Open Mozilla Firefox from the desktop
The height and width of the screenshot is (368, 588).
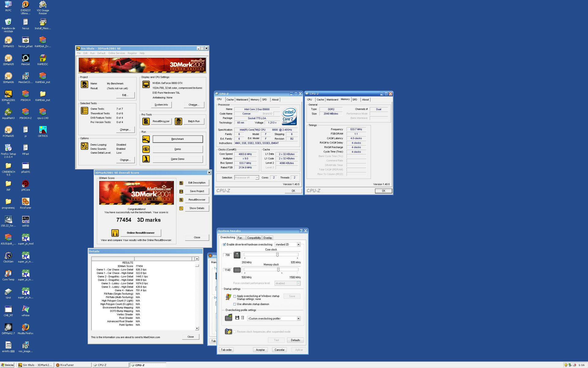click(25, 329)
